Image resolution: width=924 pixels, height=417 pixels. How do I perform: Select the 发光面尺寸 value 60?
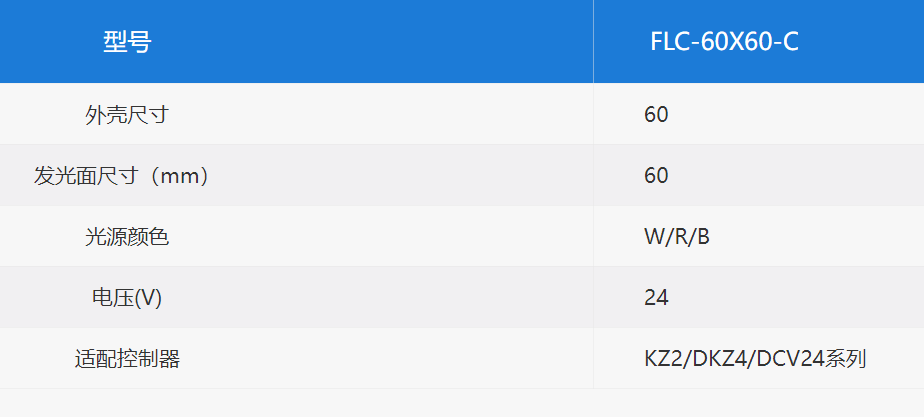[656, 176]
